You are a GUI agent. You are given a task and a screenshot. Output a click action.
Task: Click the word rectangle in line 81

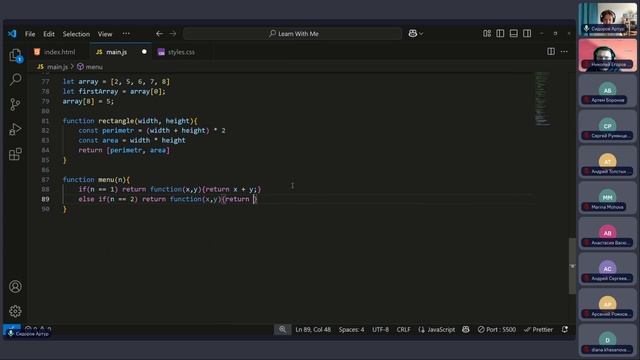pyautogui.click(x=116, y=121)
